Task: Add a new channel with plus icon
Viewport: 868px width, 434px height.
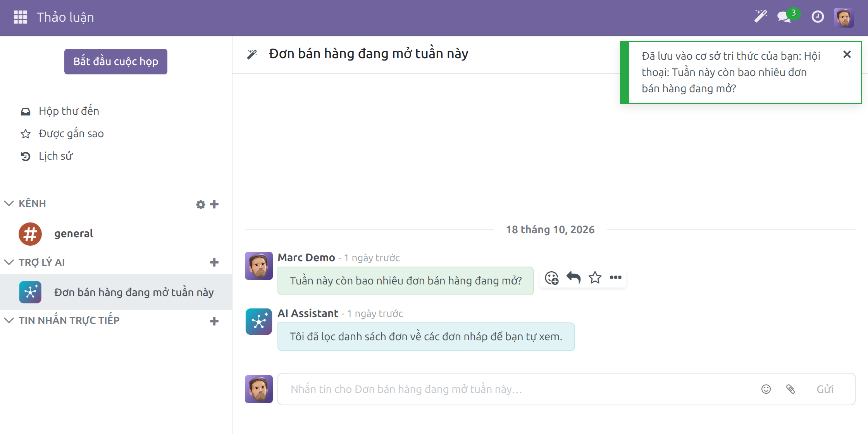Action: tap(214, 204)
